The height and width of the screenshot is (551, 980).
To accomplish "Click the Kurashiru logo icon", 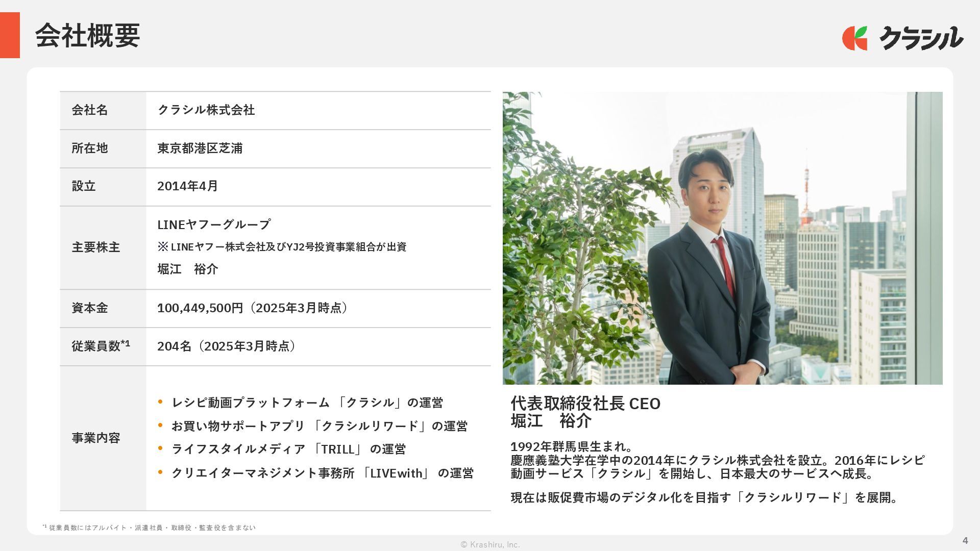I will click(x=854, y=38).
